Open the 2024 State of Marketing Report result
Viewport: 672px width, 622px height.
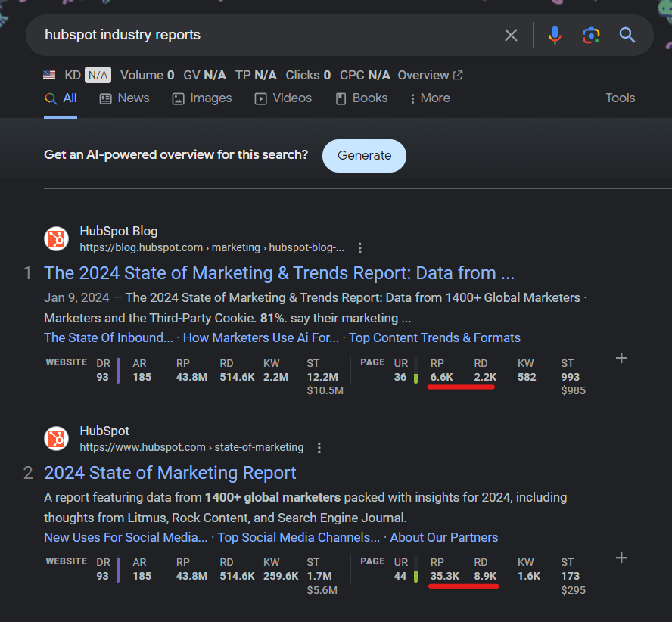(x=170, y=473)
